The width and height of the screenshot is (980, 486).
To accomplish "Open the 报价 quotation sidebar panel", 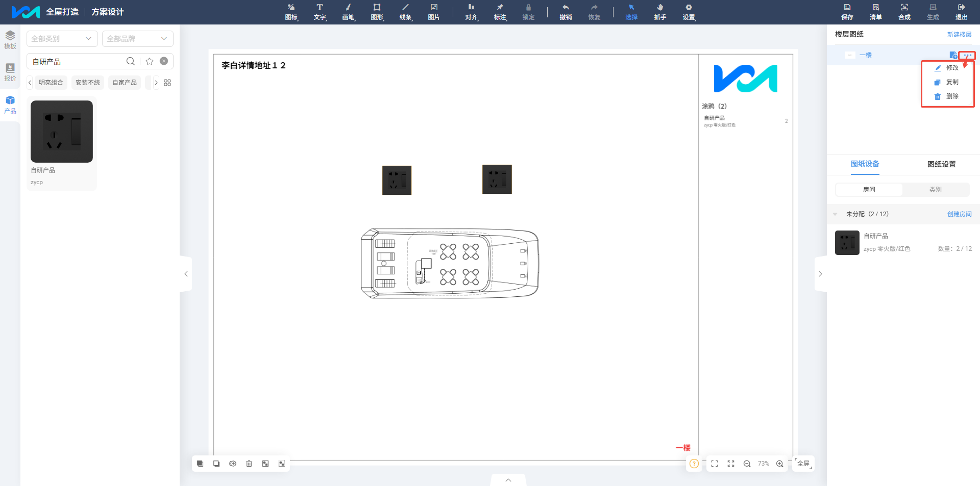I will 10,72.
